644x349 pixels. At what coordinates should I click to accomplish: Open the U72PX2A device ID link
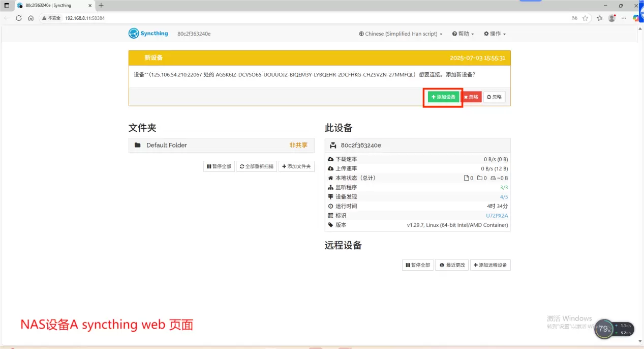[x=497, y=216]
